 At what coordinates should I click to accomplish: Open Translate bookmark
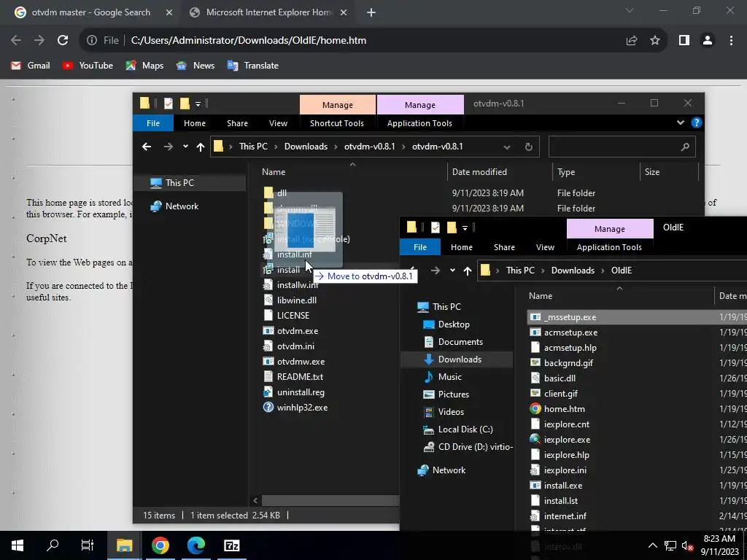click(x=253, y=66)
